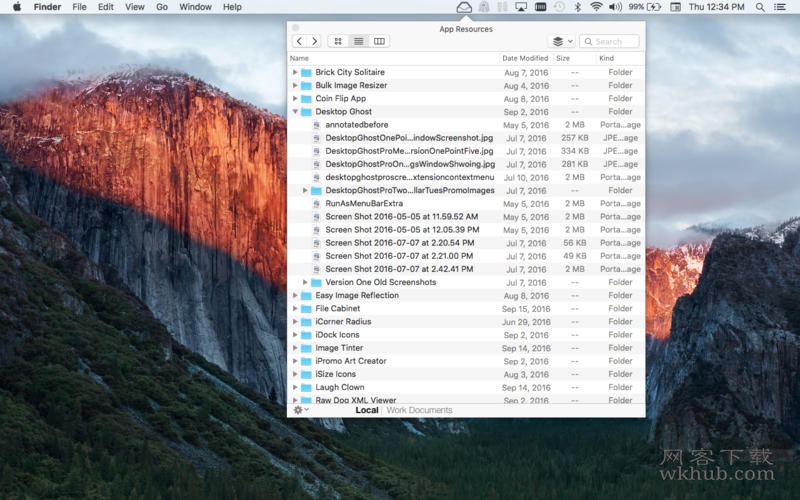Go forward using the right chevron button
Screen dimensions: 800x500
(315, 41)
